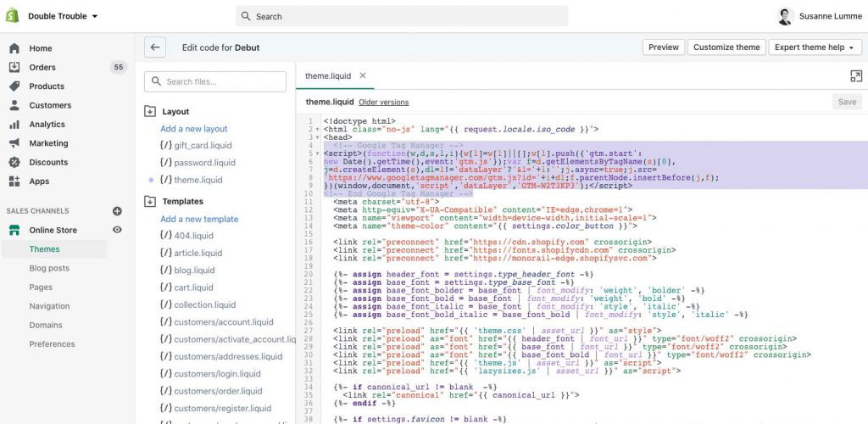Click the 55 orders badge
The height and width of the screenshot is (424, 868).
118,68
